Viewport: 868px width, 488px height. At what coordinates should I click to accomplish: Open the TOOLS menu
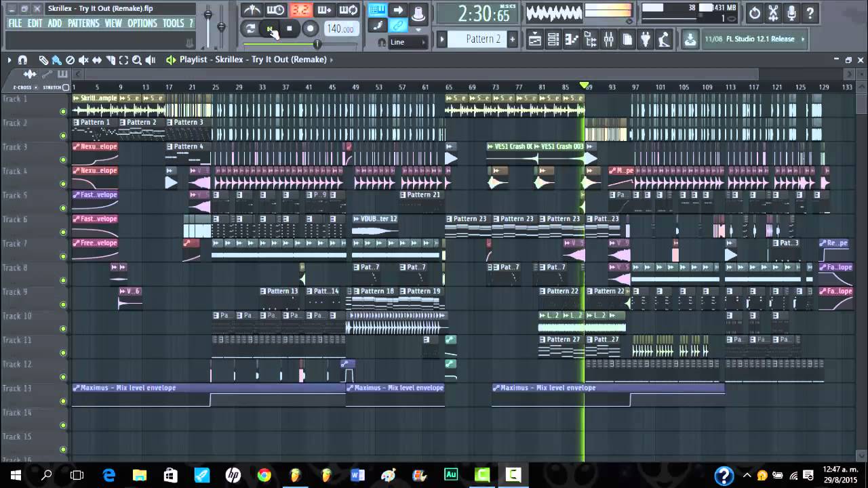coord(174,24)
